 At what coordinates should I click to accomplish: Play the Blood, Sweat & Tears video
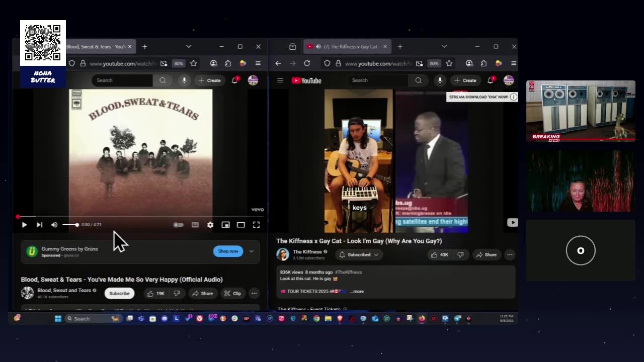tap(24, 225)
